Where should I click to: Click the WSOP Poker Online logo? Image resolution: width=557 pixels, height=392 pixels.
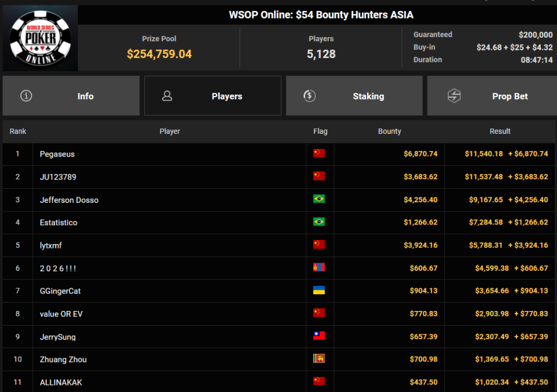pos(40,38)
